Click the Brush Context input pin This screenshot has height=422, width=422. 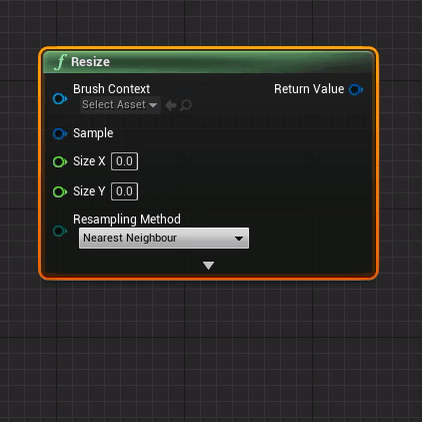pos(60,99)
